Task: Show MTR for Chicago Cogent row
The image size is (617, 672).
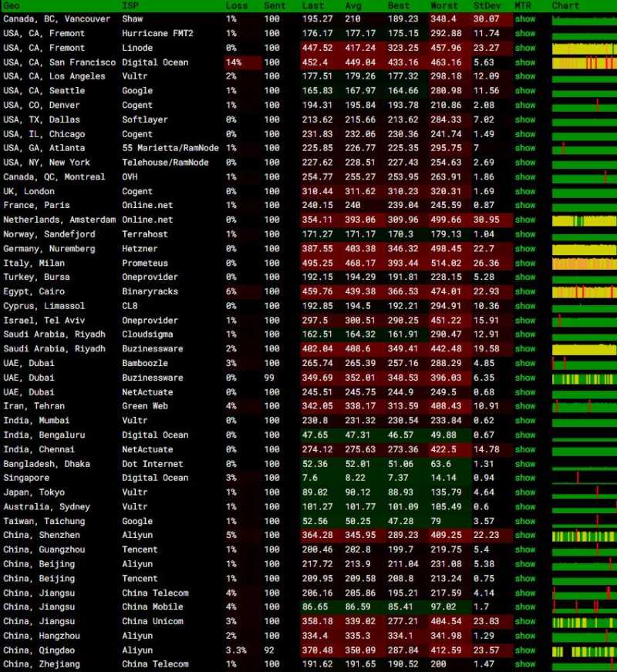Action: coord(525,134)
